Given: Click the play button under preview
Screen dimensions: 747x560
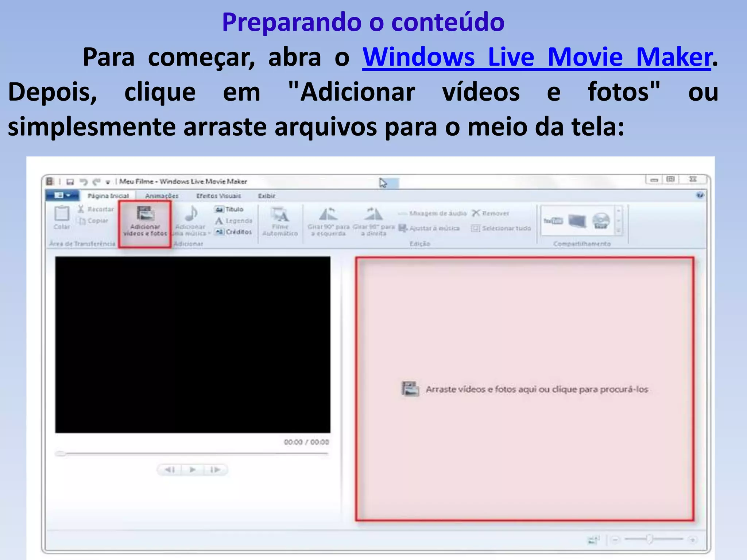Looking at the screenshot, I should 192,470.
